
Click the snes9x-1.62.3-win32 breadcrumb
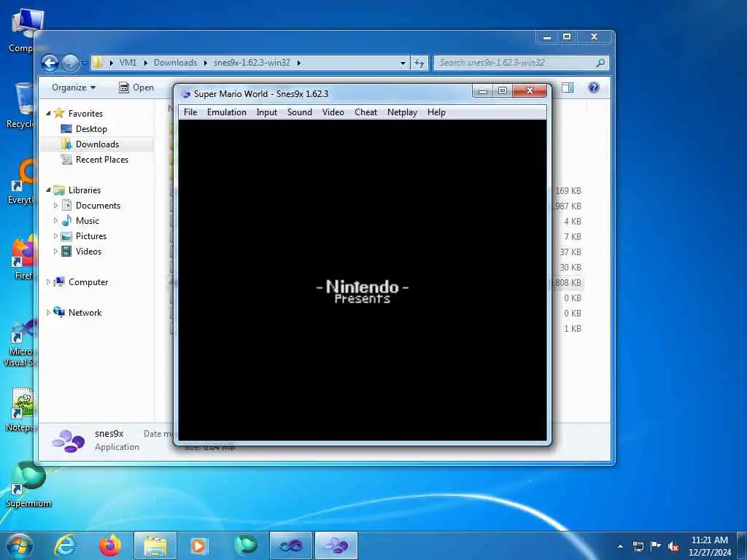tap(252, 63)
